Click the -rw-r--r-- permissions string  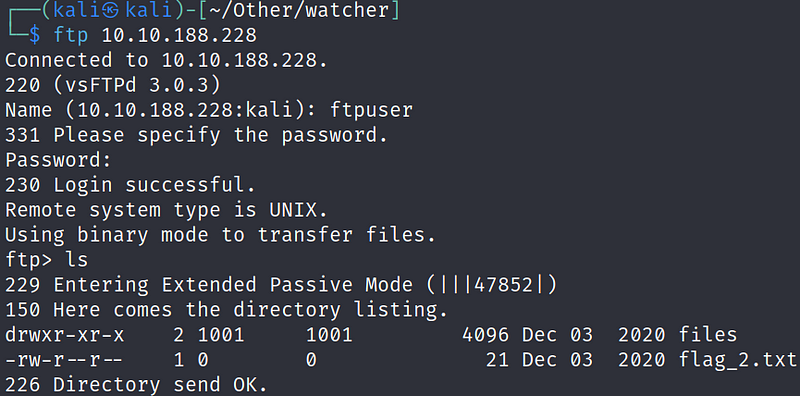point(64,360)
